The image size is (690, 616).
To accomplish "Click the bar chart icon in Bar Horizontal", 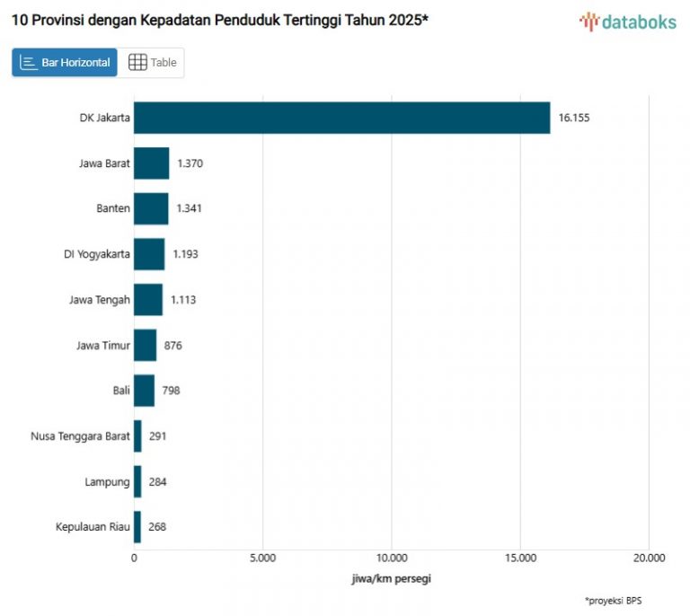I will point(28,63).
